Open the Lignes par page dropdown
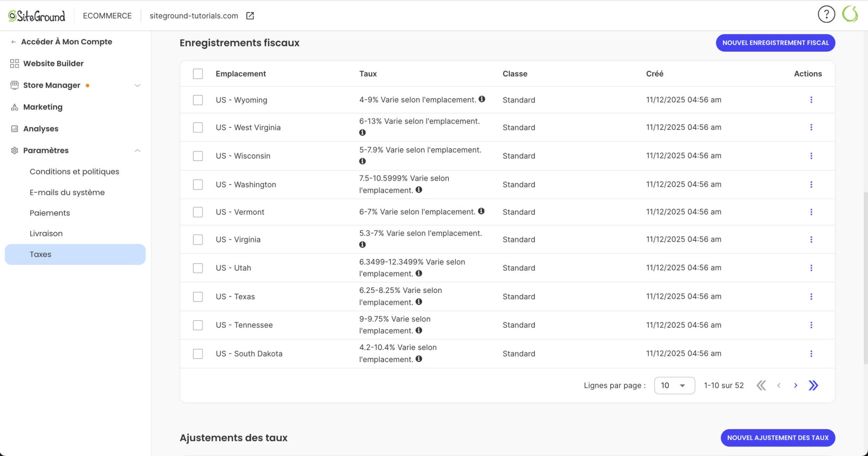 (x=674, y=385)
